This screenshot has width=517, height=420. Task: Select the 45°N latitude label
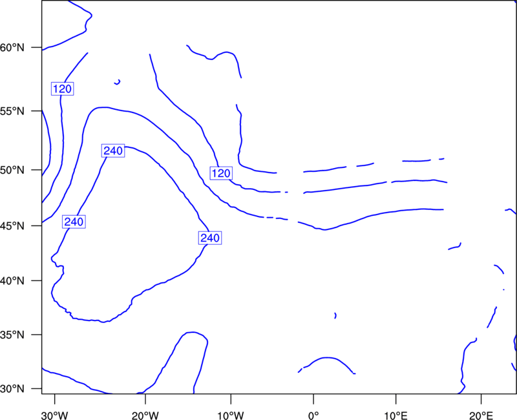coord(12,226)
